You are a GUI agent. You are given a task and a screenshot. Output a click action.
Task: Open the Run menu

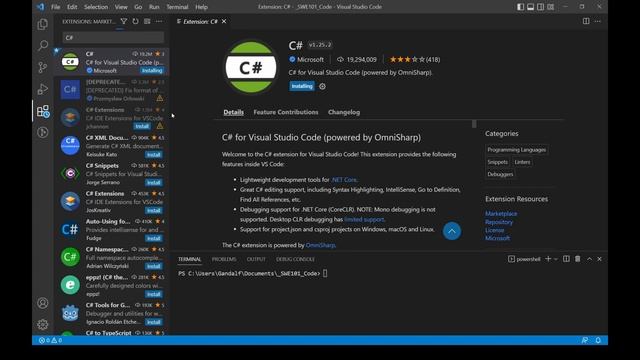[x=154, y=7]
